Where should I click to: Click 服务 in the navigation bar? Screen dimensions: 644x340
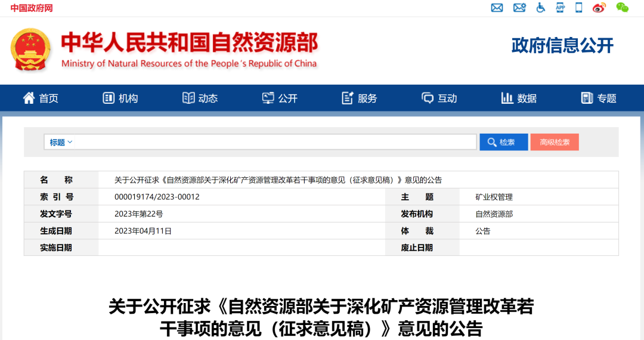(x=360, y=98)
